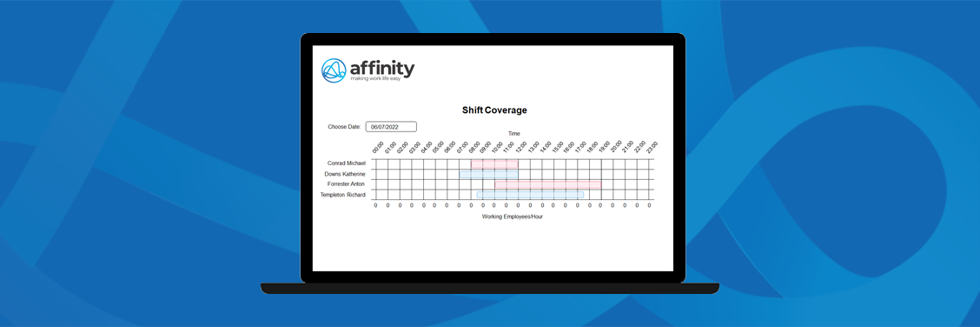980x327 pixels.
Task: Click the 00:00 time column header
Action: [378, 148]
